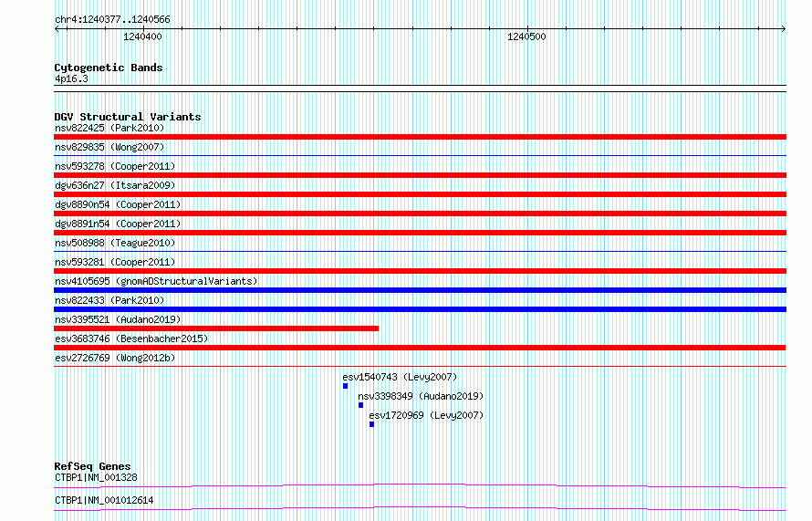This screenshot has height=521, width=812.
Task: Open the CTBP1|NM_001328 gene label
Action: click(x=96, y=477)
